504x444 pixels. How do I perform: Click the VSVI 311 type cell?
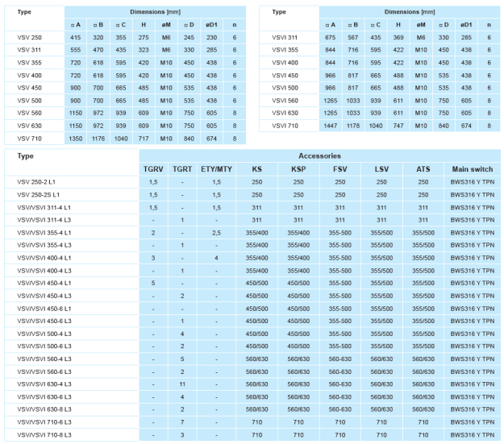coord(285,38)
